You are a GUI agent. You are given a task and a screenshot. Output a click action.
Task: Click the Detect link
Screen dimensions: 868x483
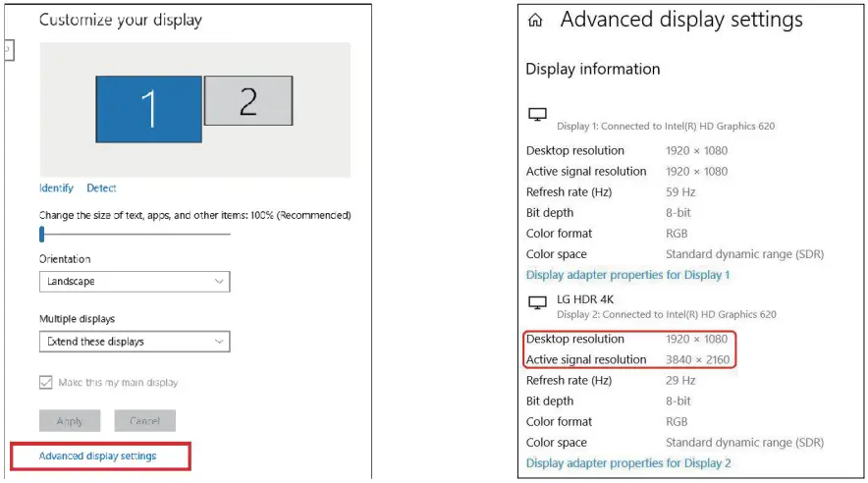pyautogui.click(x=101, y=188)
